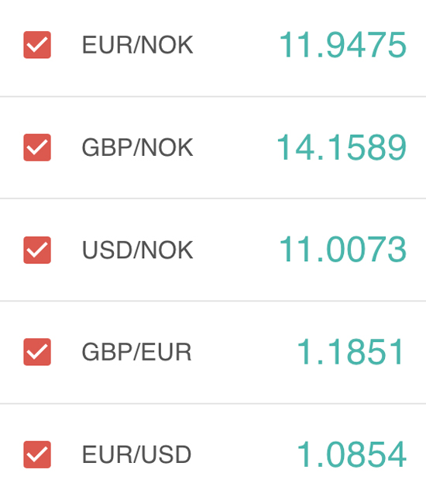Click the GBP/EUR pair label text
The height and width of the screenshot is (504, 426).
[x=137, y=352]
